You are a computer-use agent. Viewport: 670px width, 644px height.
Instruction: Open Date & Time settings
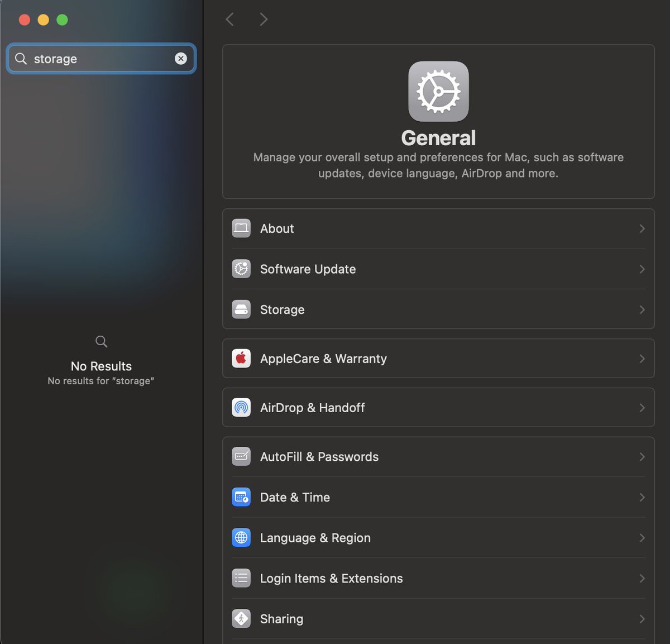438,497
